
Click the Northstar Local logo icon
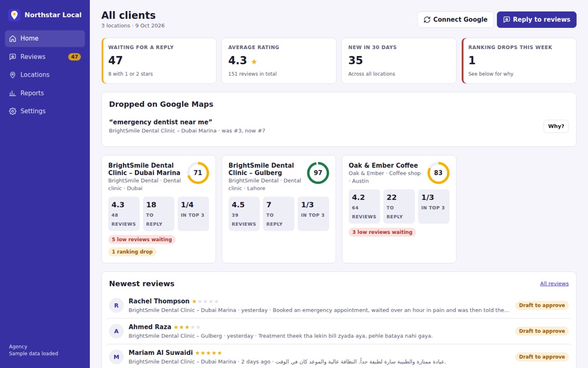click(14, 15)
